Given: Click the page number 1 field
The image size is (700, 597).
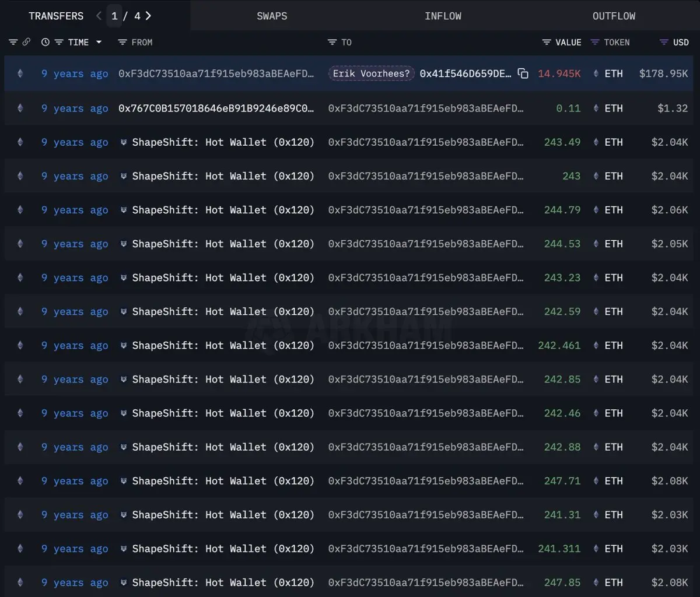Looking at the screenshot, I should pyautogui.click(x=114, y=16).
